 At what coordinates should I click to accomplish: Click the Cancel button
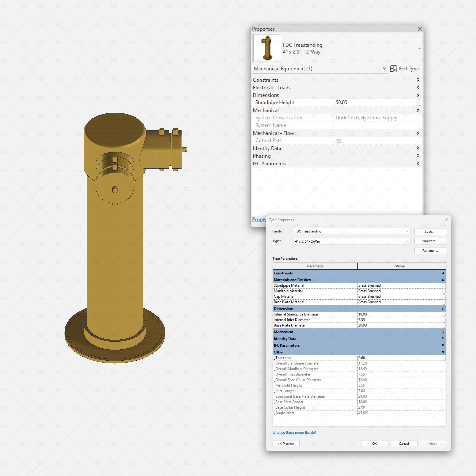404,443
